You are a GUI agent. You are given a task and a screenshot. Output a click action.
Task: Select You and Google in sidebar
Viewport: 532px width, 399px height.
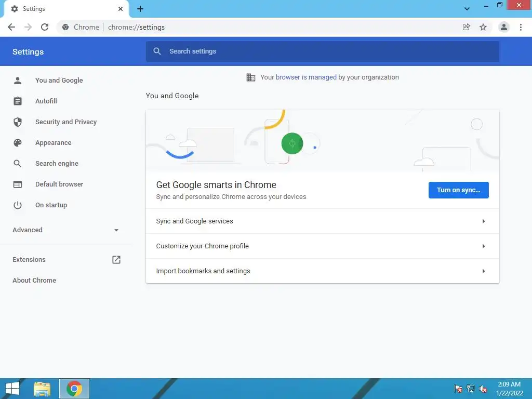pos(59,81)
